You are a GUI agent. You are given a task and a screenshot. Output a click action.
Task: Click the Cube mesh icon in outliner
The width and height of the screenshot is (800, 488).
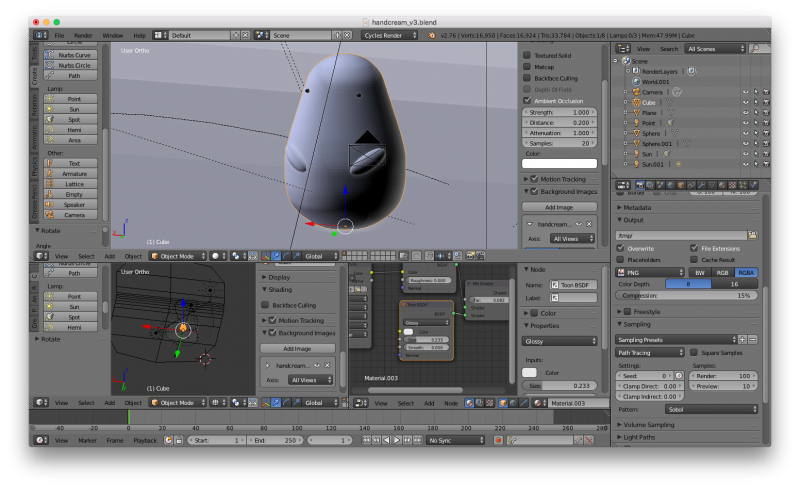click(x=637, y=102)
